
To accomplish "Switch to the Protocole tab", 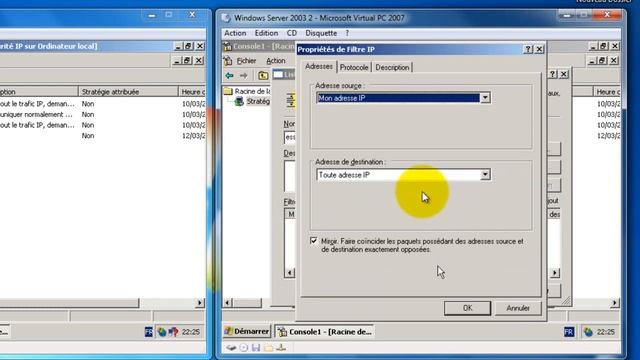I will pyautogui.click(x=354, y=68).
